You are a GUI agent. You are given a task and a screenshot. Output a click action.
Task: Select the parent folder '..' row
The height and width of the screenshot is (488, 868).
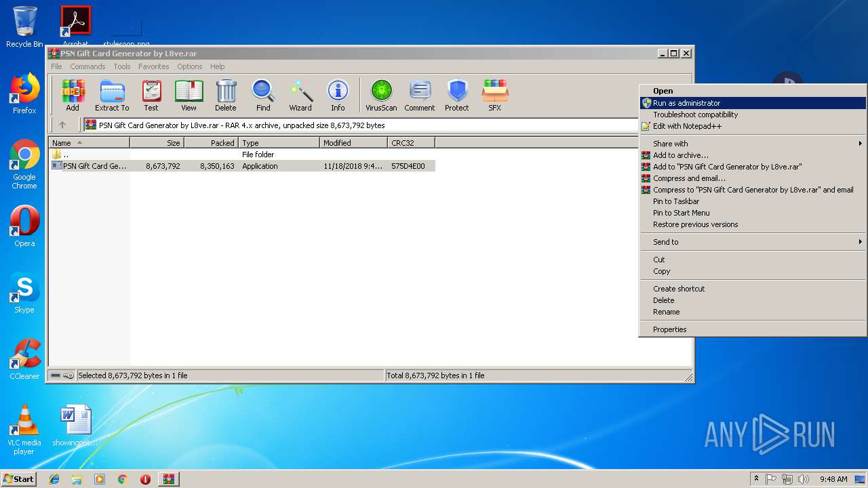(x=242, y=155)
